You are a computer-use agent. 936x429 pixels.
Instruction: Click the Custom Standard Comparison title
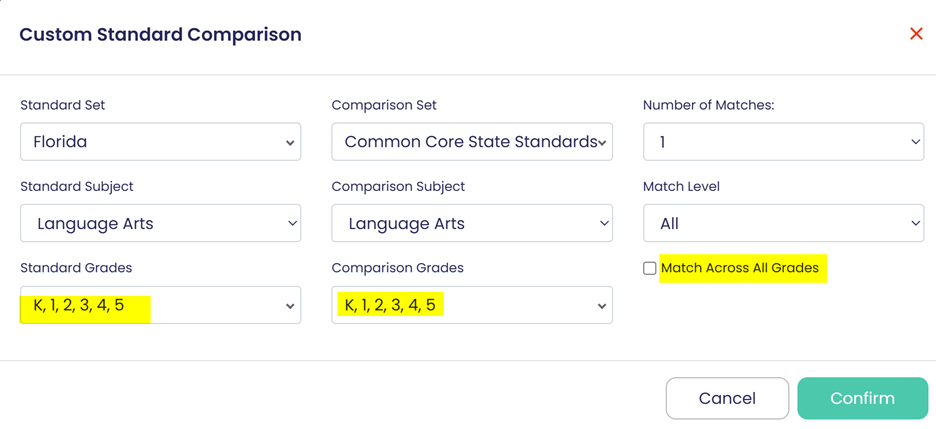pos(160,35)
